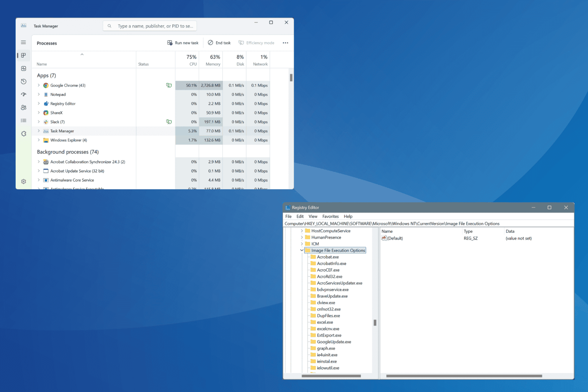Select GoogleUpdate.exe key in registry tree
The height and width of the screenshot is (392, 588).
(334, 342)
